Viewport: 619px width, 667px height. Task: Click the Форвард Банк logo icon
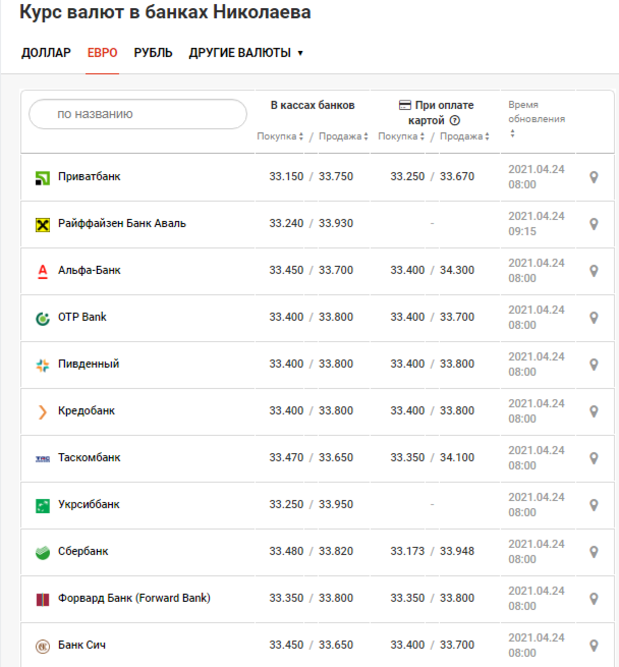point(43,600)
